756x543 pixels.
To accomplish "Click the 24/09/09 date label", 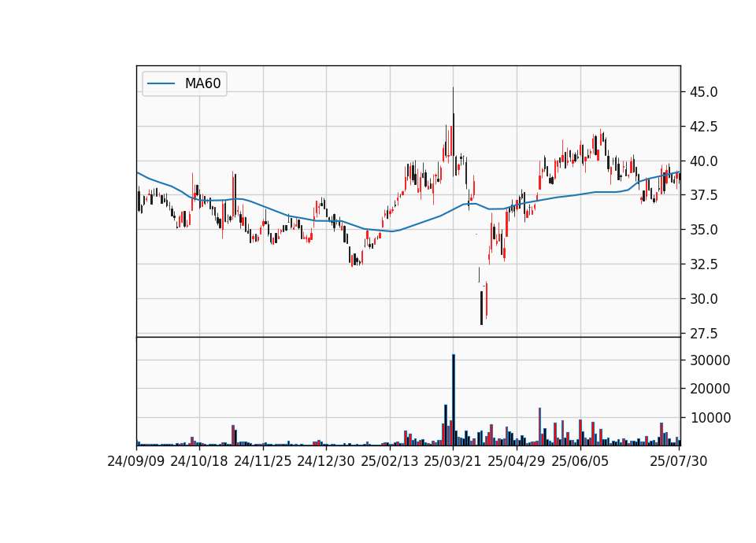I will (x=136, y=461).
